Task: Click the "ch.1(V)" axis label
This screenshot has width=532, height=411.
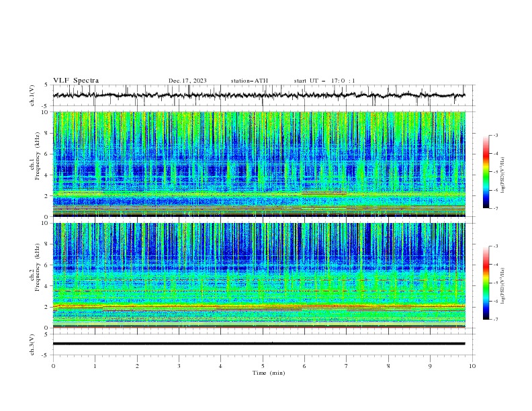Action: coord(32,95)
